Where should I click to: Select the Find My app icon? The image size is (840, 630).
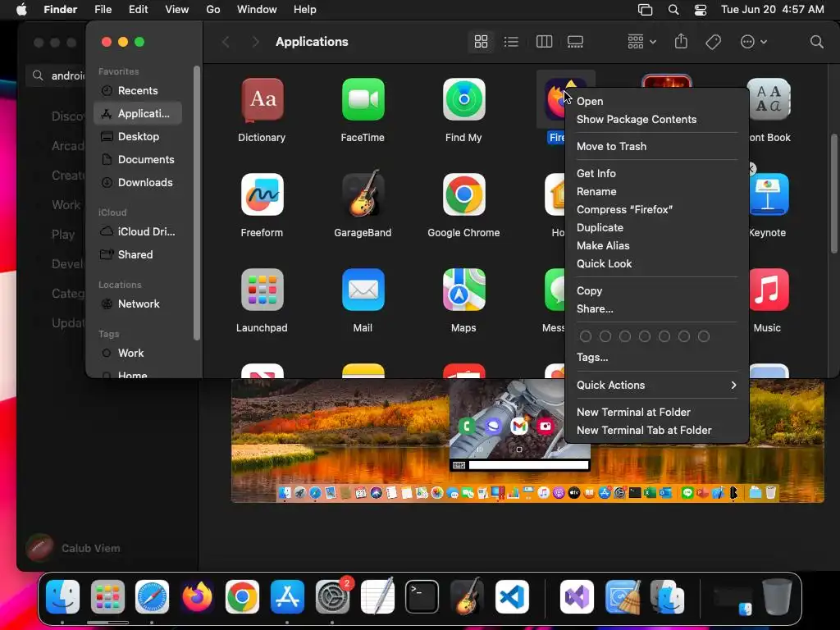[x=464, y=99]
